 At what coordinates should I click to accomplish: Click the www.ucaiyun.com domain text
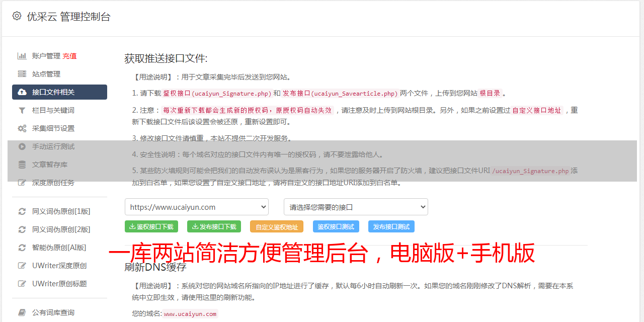pos(190,314)
